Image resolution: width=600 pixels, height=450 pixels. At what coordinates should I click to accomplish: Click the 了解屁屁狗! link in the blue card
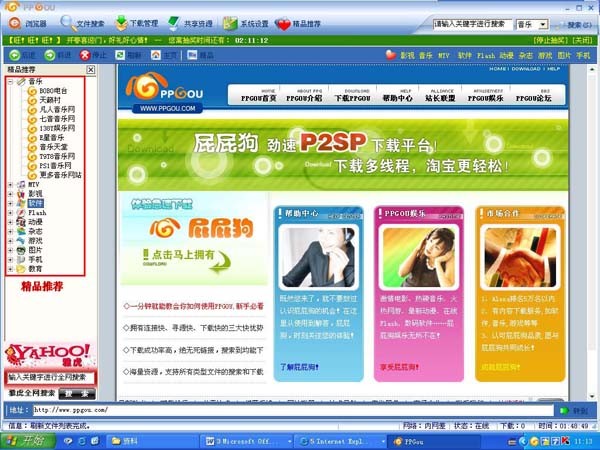[299, 367]
